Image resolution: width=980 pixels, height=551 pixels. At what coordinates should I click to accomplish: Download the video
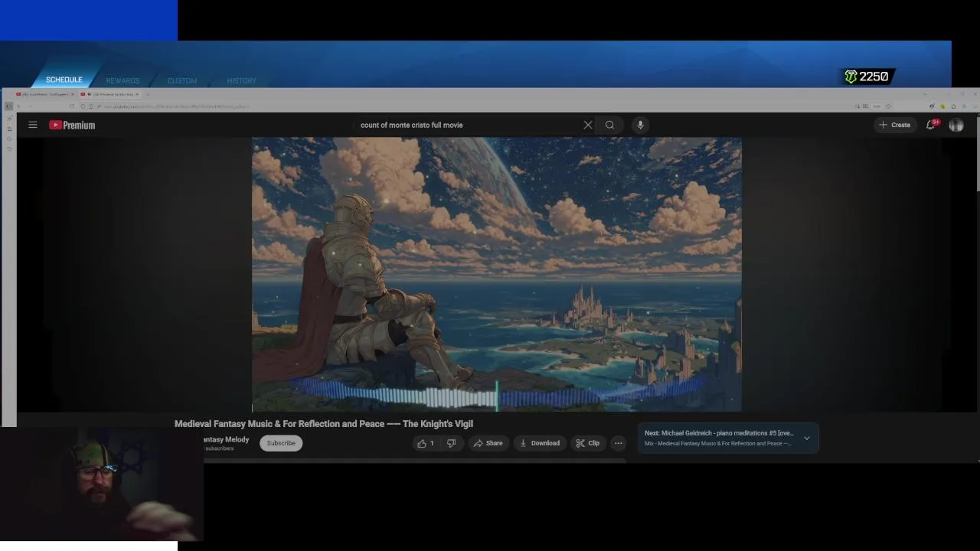(x=540, y=443)
